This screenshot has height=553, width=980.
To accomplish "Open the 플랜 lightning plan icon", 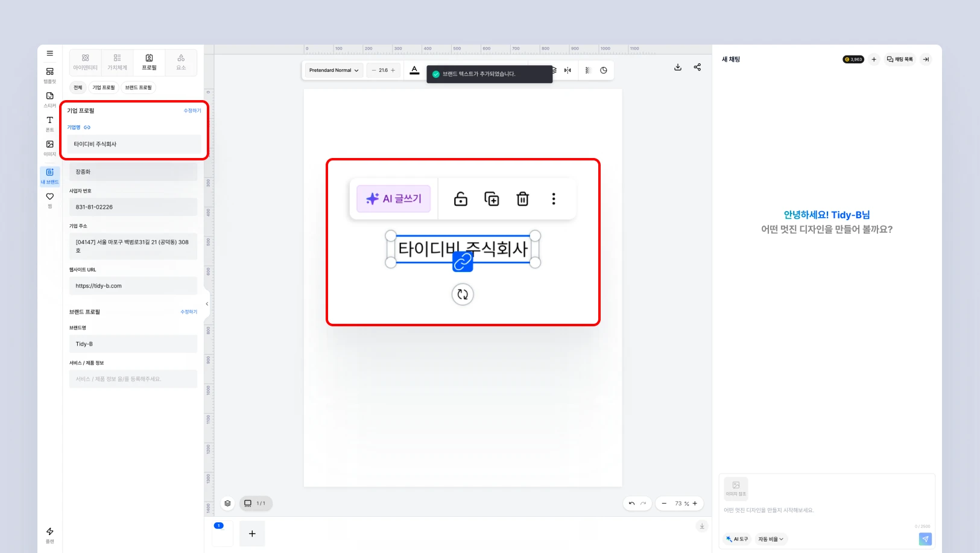I will coord(49,535).
